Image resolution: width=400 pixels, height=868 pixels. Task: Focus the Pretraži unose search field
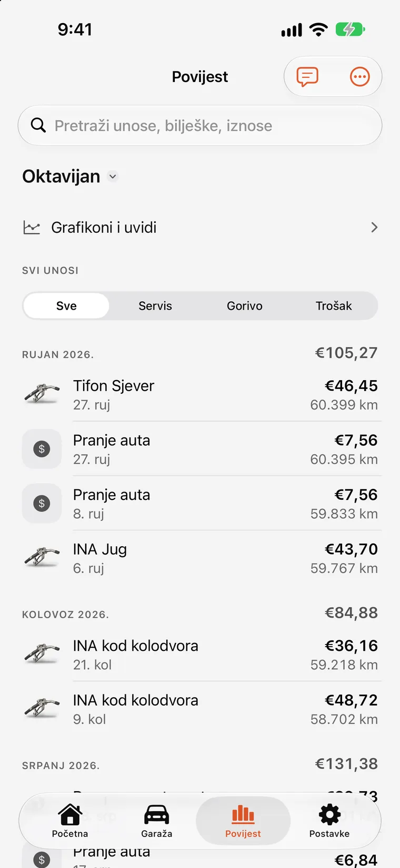tap(200, 126)
